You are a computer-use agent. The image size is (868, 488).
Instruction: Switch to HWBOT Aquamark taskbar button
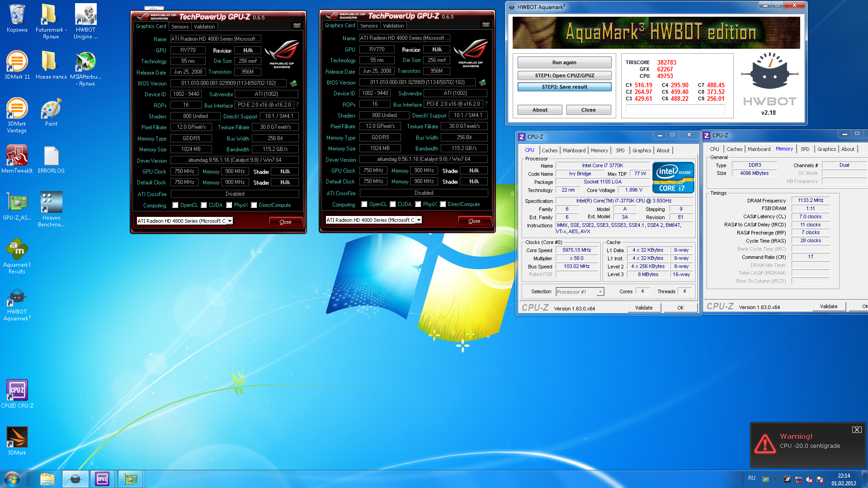75,479
